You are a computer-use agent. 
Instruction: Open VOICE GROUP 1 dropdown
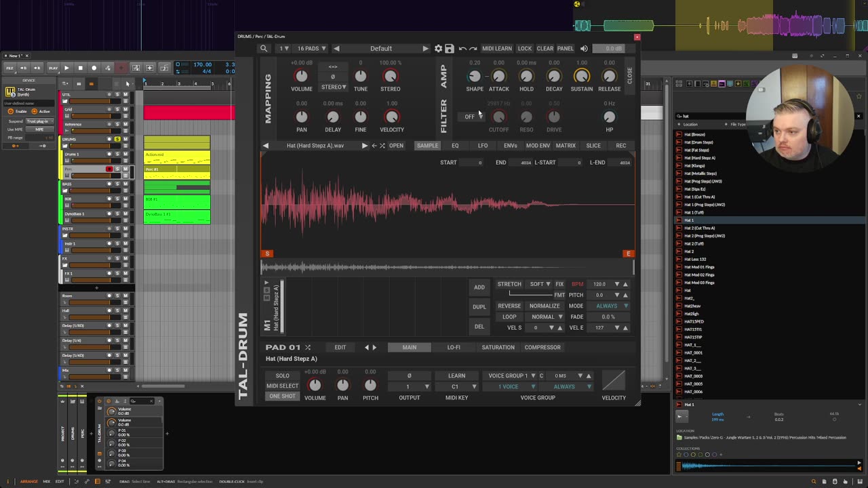click(x=511, y=375)
